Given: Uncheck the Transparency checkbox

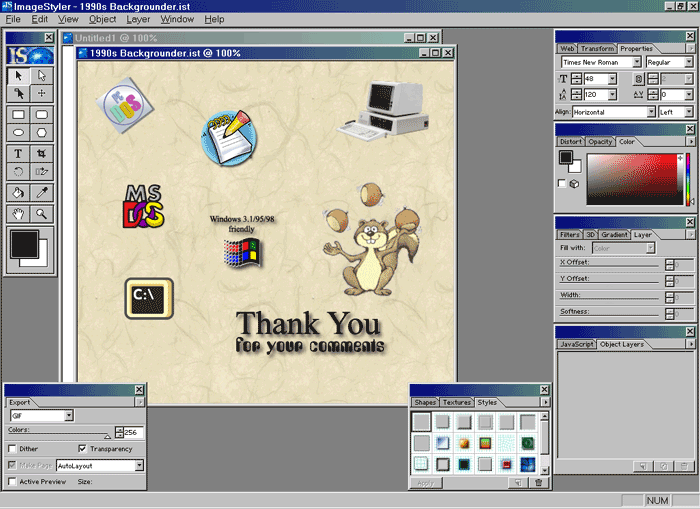Looking at the screenshot, I should 82,448.
